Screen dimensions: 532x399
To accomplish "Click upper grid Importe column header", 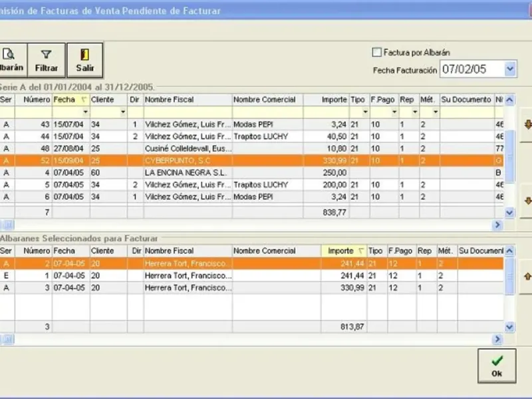I will click(x=327, y=100).
